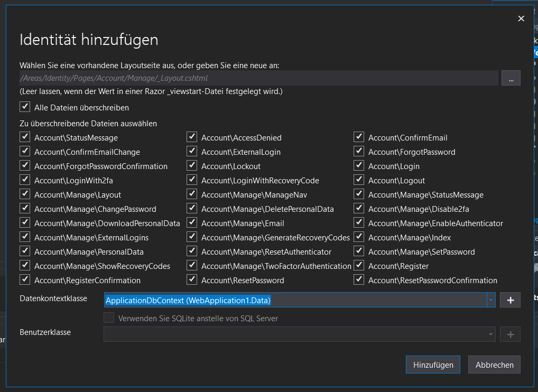
Task: Toggle the Account\Register checkbox
Action: click(359, 266)
